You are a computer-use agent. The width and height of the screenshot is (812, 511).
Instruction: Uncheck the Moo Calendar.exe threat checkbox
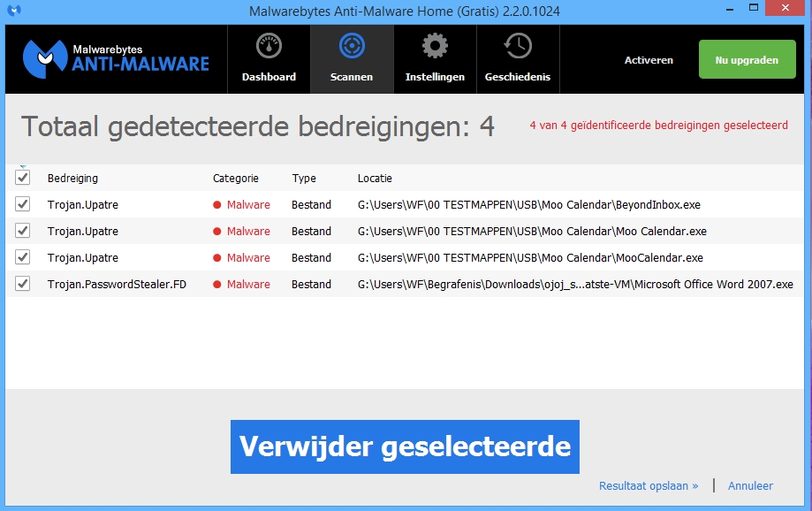[22, 231]
